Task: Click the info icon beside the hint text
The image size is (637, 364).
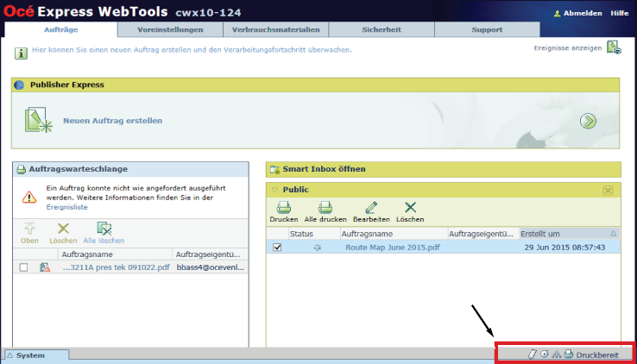Action: [x=21, y=53]
